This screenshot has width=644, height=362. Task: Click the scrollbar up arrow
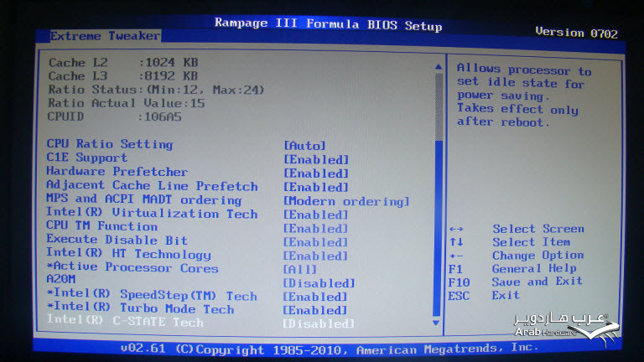(x=439, y=66)
